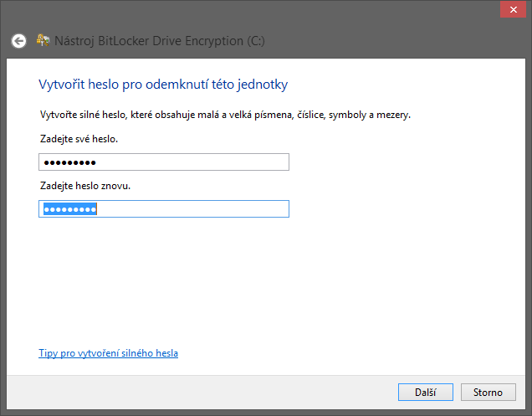Click the BitLocker key icon in title
Viewport: 532px width, 416px height.
pos(43,40)
